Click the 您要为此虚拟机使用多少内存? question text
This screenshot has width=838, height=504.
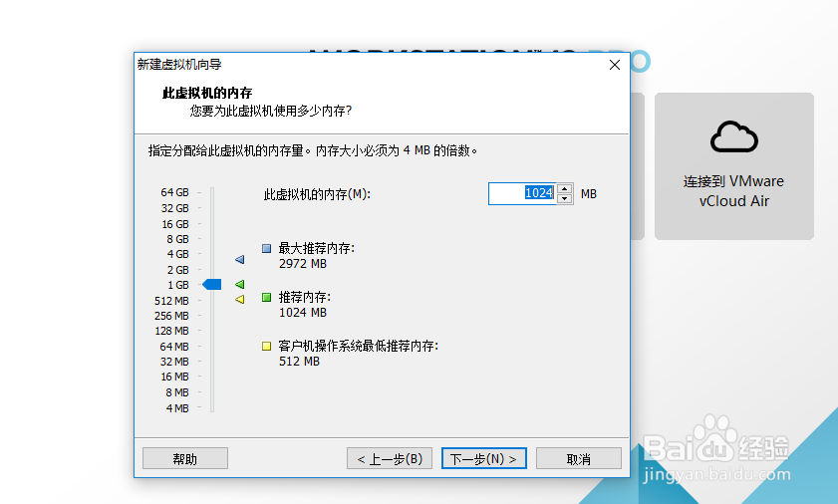click(x=270, y=111)
